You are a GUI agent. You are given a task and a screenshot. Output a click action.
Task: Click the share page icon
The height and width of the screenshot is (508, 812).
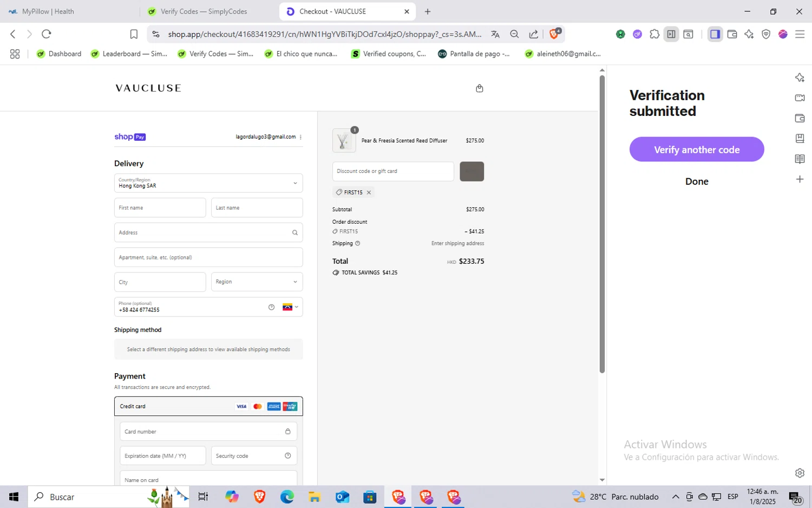tap(534, 34)
